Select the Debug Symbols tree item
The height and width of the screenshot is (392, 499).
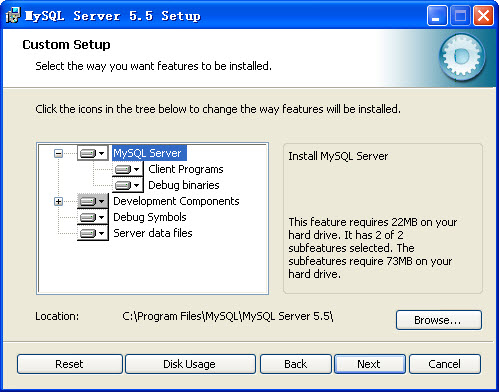point(150,217)
